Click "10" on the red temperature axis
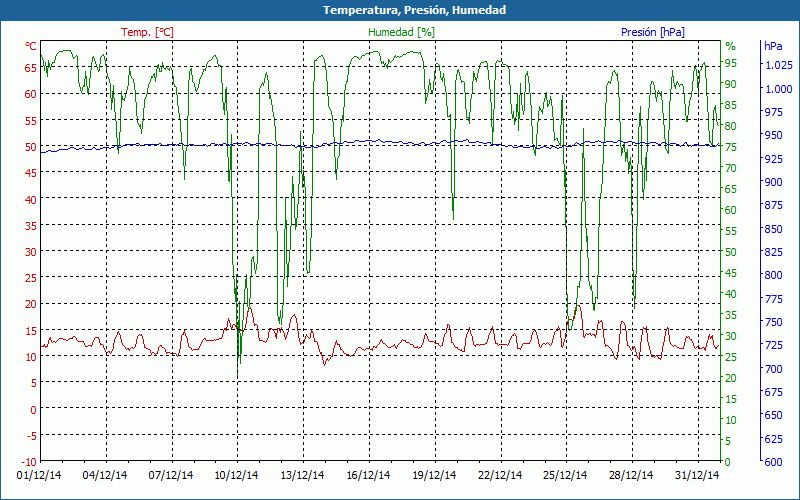 pyautogui.click(x=31, y=357)
